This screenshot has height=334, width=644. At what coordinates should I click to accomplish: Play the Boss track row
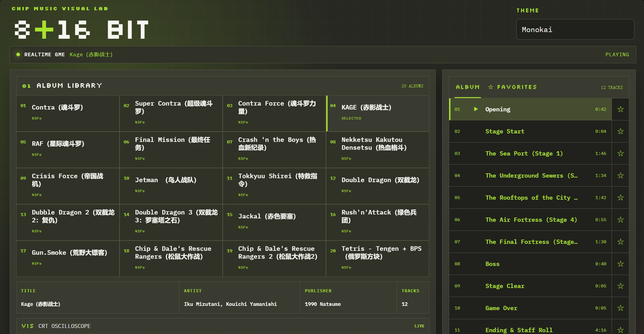[531, 264]
